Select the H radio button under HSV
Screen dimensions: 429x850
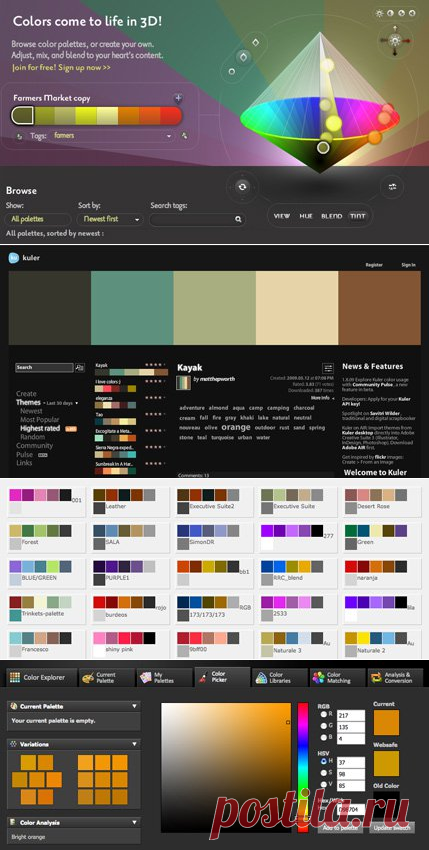[324, 761]
